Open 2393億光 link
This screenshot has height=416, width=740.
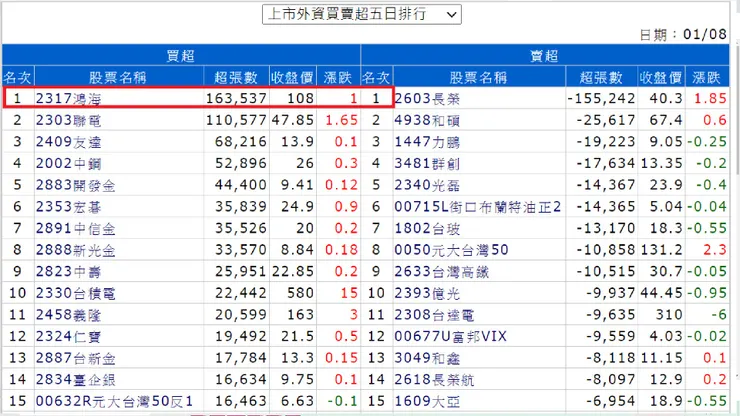pos(427,293)
